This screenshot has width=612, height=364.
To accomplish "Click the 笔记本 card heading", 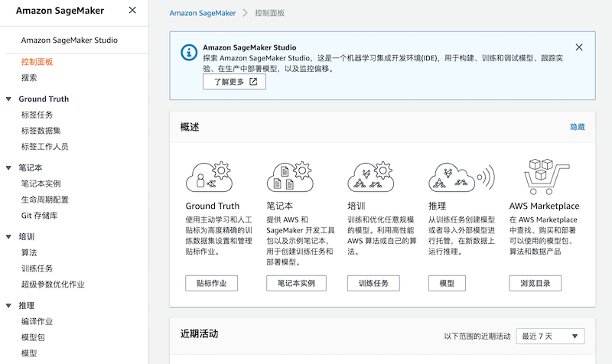I will (x=279, y=206).
